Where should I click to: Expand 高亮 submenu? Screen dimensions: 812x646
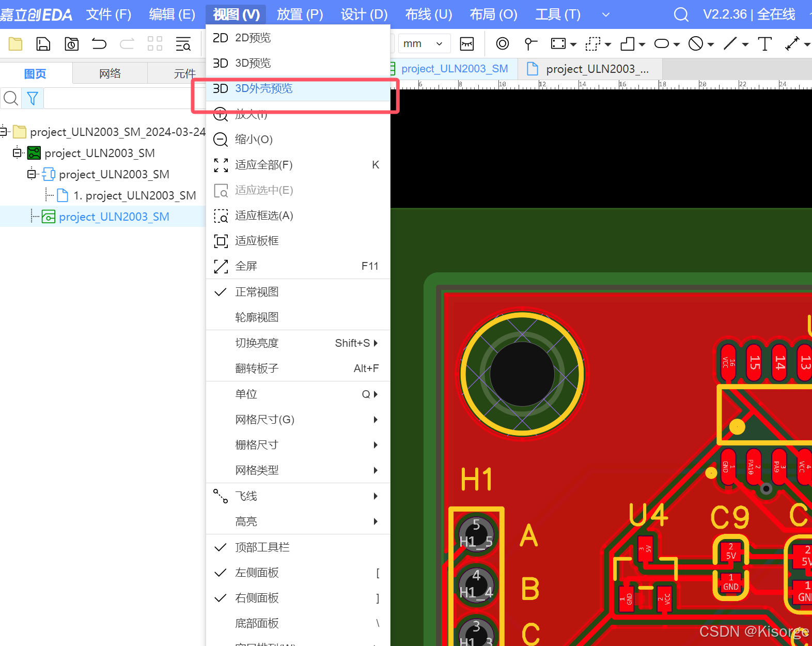pos(298,521)
